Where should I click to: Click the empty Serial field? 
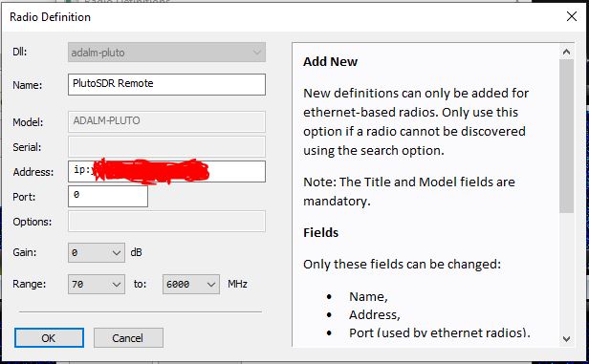coord(166,146)
